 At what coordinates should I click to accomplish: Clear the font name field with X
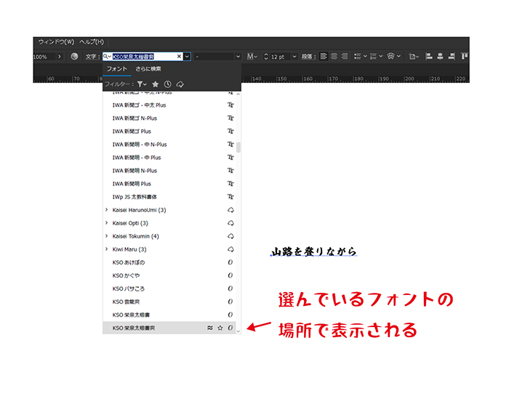click(179, 57)
